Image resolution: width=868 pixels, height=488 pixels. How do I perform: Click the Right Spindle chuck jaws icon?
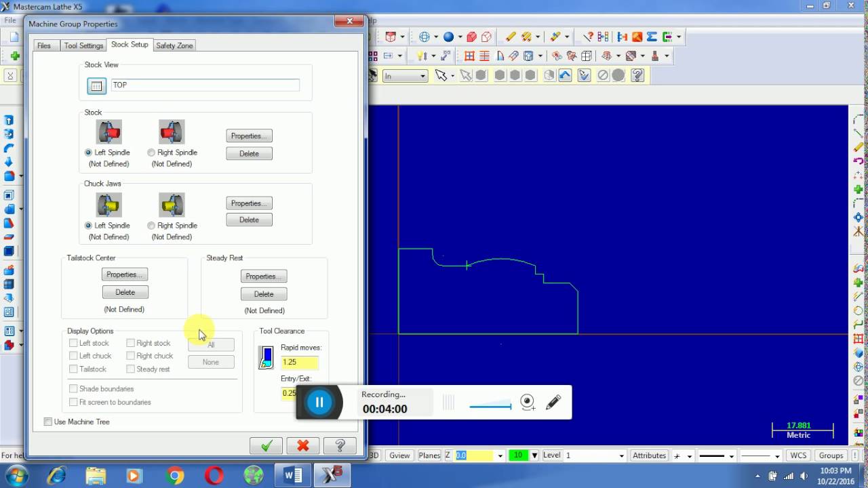point(172,205)
